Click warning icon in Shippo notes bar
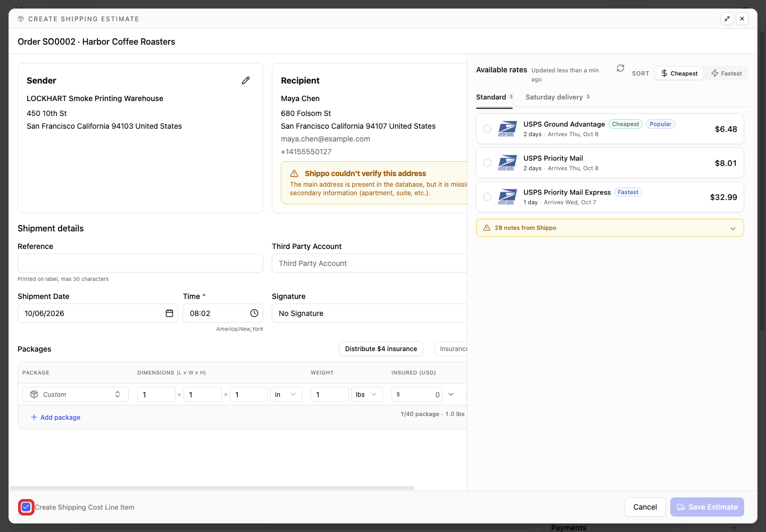 coord(487,228)
